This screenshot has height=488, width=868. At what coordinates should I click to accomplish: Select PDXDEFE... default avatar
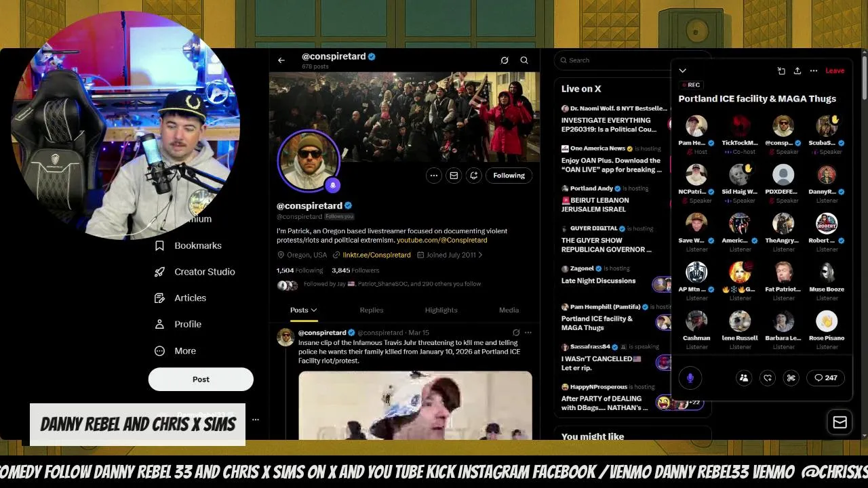pyautogui.click(x=783, y=175)
